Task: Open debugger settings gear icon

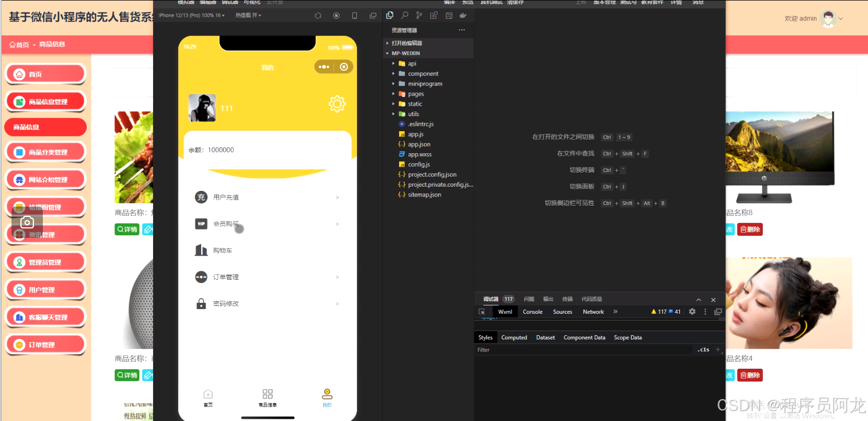Action: point(692,312)
